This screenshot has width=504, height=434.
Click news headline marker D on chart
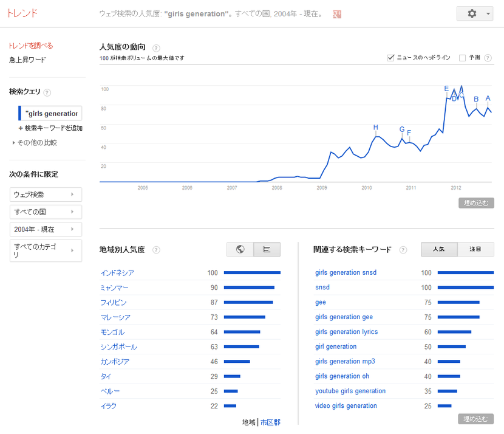[454, 98]
